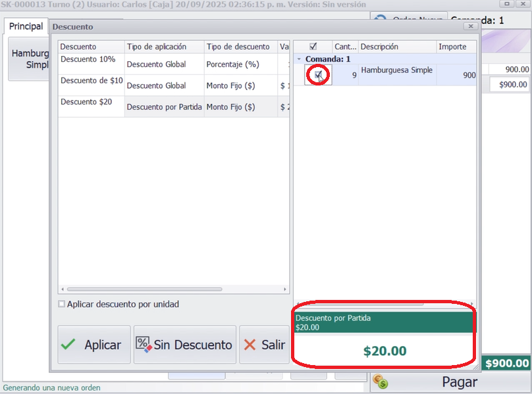Image resolution: width=532 pixels, height=394 pixels.
Task: Click the Orden Nueva refresh icon
Action: click(x=380, y=20)
